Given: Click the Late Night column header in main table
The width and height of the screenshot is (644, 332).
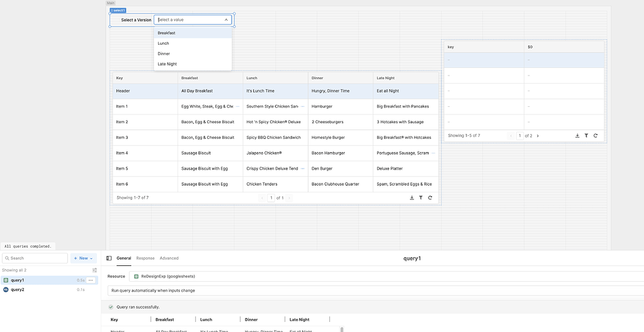Looking at the screenshot, I should 406,78.
